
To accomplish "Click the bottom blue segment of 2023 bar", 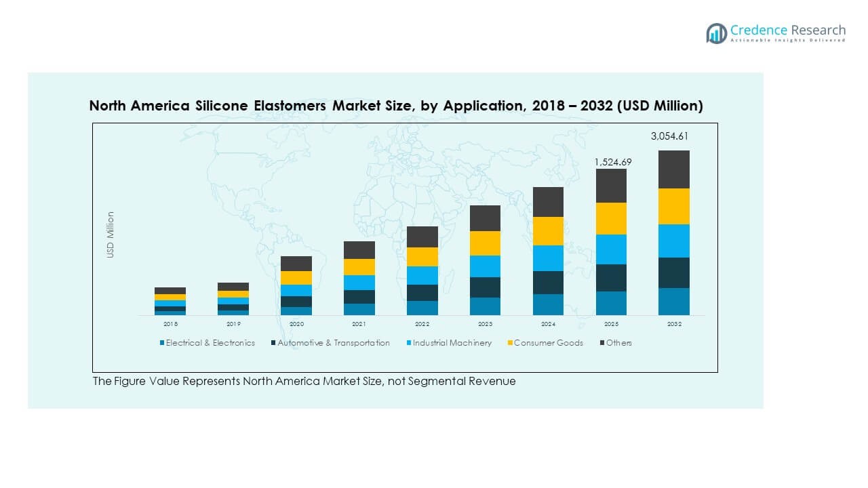I will coord(485,306).
